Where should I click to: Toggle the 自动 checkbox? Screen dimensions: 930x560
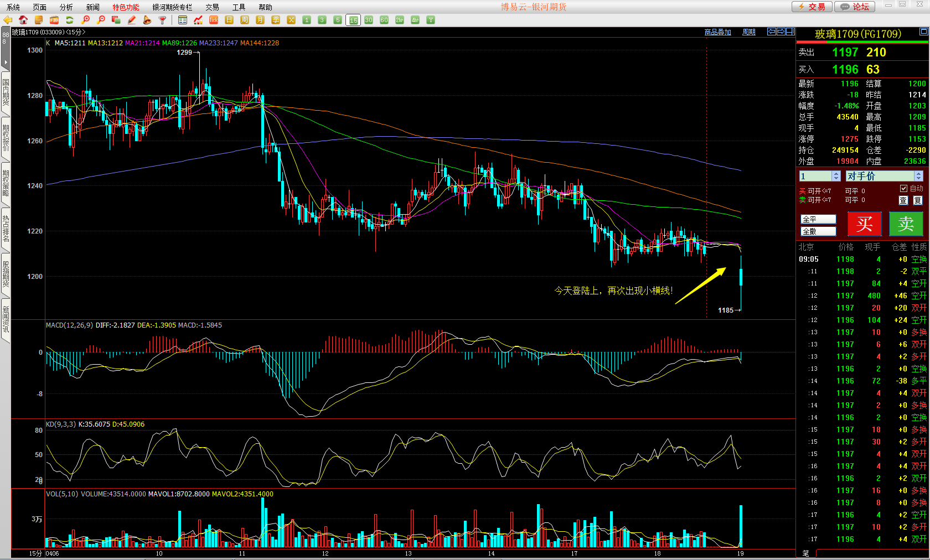903,189
